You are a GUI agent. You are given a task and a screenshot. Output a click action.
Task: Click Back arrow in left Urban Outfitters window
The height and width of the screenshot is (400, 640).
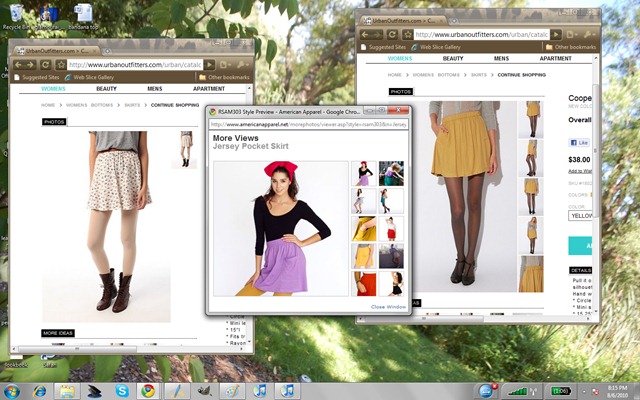click(x=18, y=64)
